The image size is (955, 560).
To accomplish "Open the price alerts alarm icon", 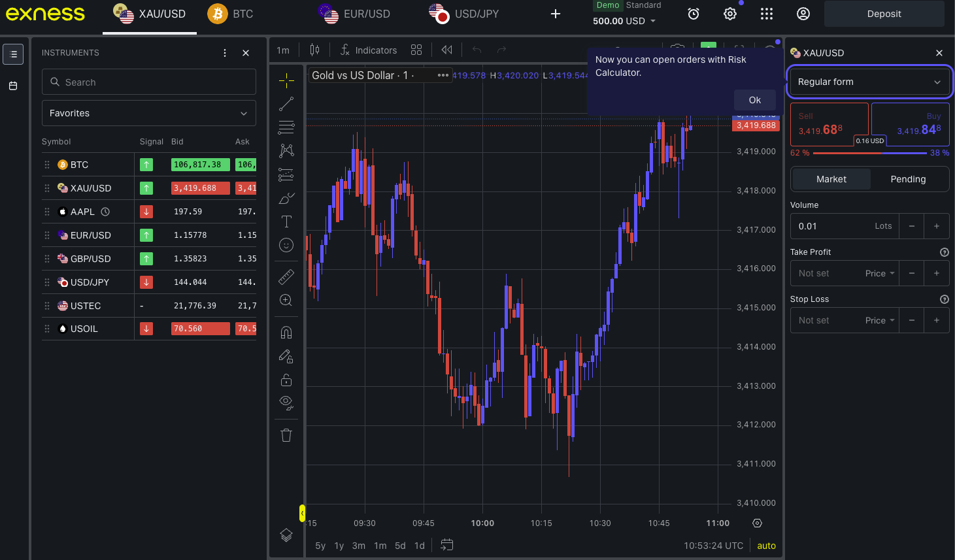I will coord(694,14).
